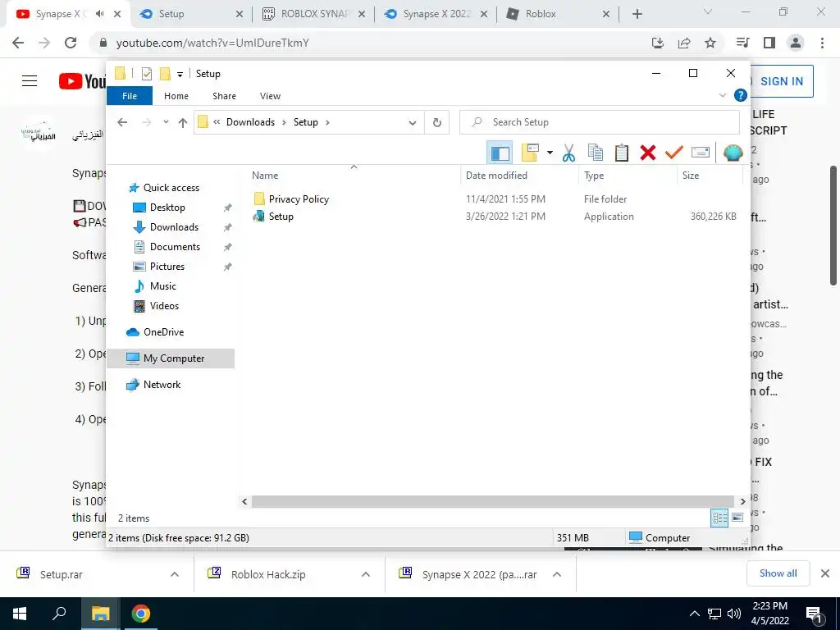
Task: Open the File ribbon tab
Action: (130, 96)
